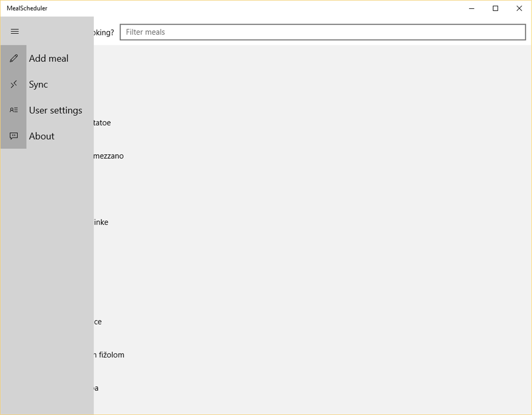The width and height of the screenshot is (532, 415).
Task: Collapse the hamburger navigation menu
Action: (x=14, y=31)
